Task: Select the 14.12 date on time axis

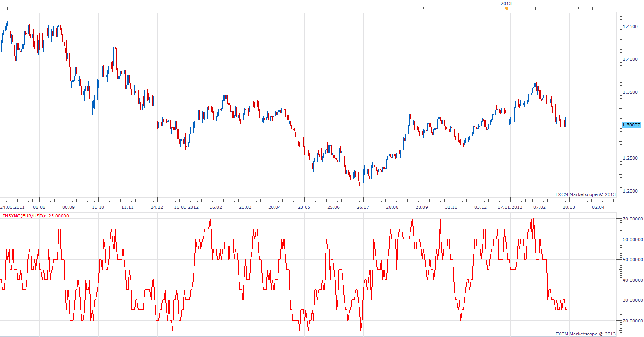Action: click(157, 207)
